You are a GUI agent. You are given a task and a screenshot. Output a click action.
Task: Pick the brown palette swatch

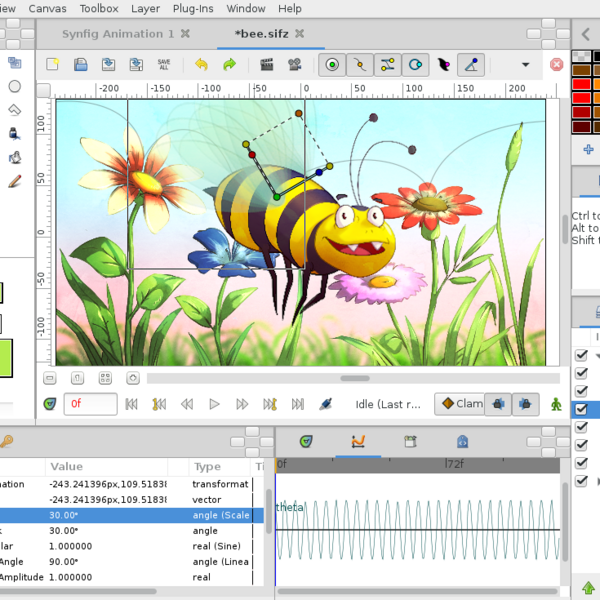[x=581, y=70]
